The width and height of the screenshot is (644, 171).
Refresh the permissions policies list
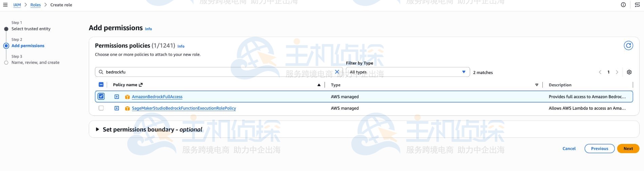click(628, 45)
